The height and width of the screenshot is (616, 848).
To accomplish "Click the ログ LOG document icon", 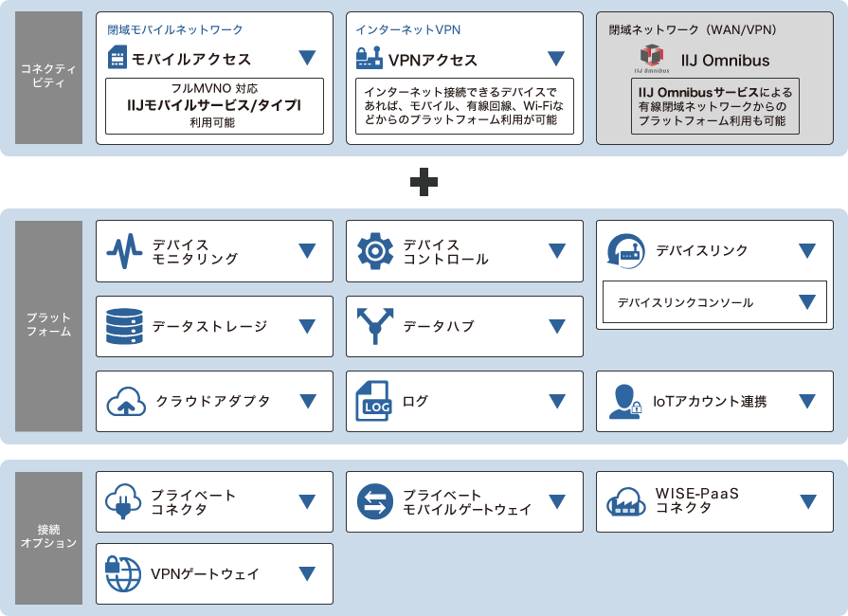I will click(x=375, y=401).
